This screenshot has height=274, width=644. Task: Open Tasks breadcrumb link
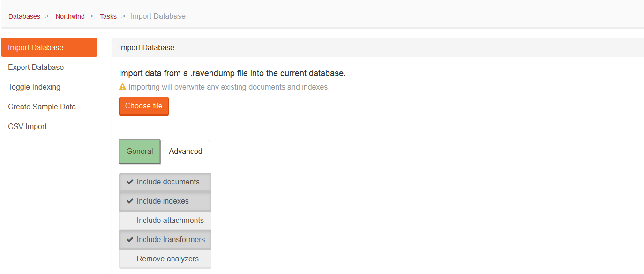tap(108, 16)
